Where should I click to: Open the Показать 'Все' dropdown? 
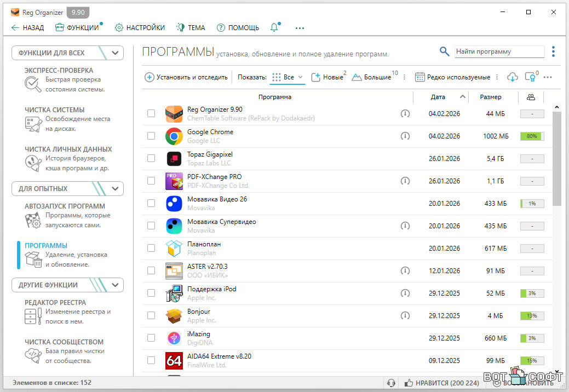[288, 77]
